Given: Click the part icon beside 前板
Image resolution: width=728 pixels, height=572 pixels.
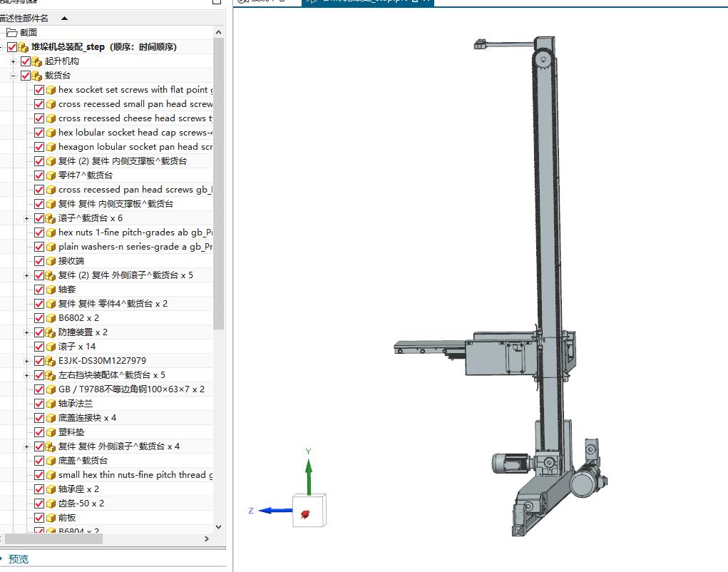Looking at the screenshot, I should [51, 518].
